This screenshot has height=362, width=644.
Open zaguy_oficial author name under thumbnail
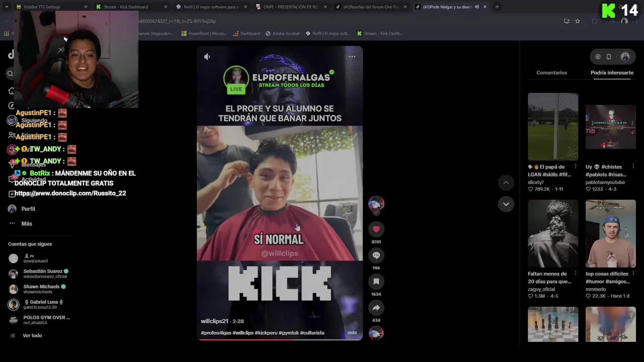541,290
